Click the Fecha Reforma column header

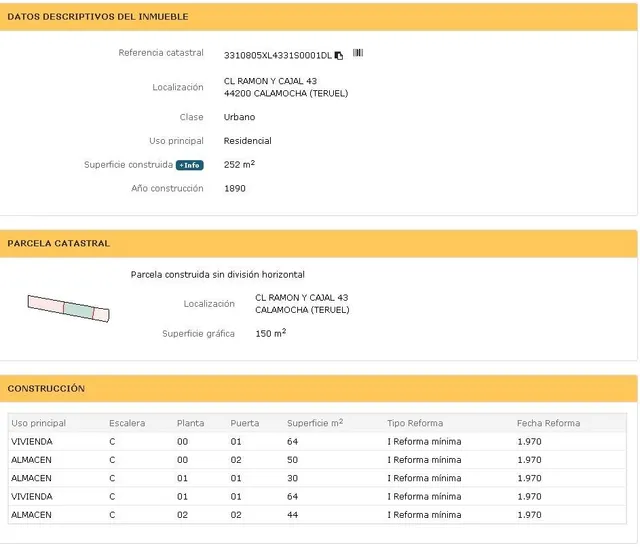pyautogui.click(x=548, y=423)
